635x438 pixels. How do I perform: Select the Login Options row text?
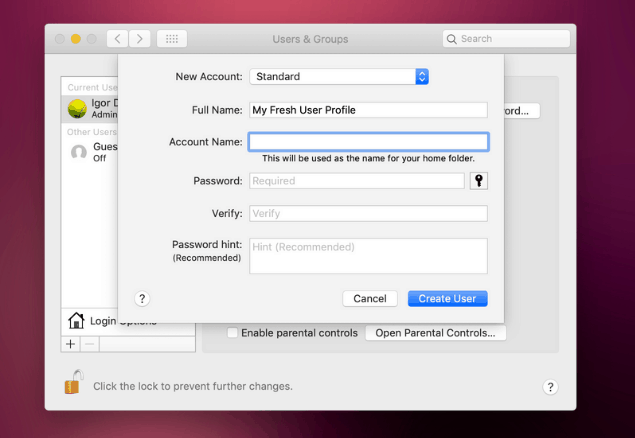[123, 321]
